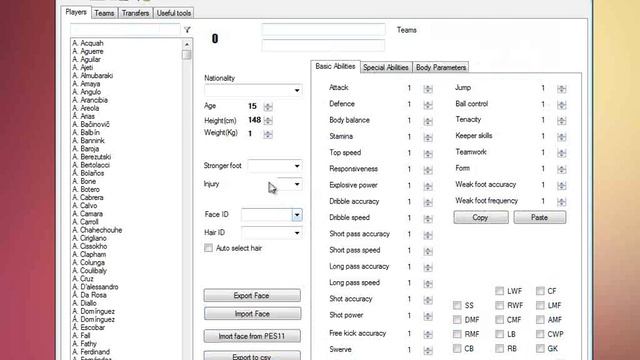Select player A. Acquah in list
This screenshot has height=360, width=640.
(x=88, y=43)
